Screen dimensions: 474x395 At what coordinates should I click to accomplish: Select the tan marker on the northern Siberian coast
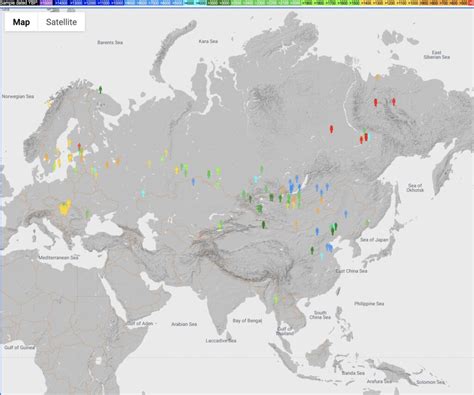point(378,77)
